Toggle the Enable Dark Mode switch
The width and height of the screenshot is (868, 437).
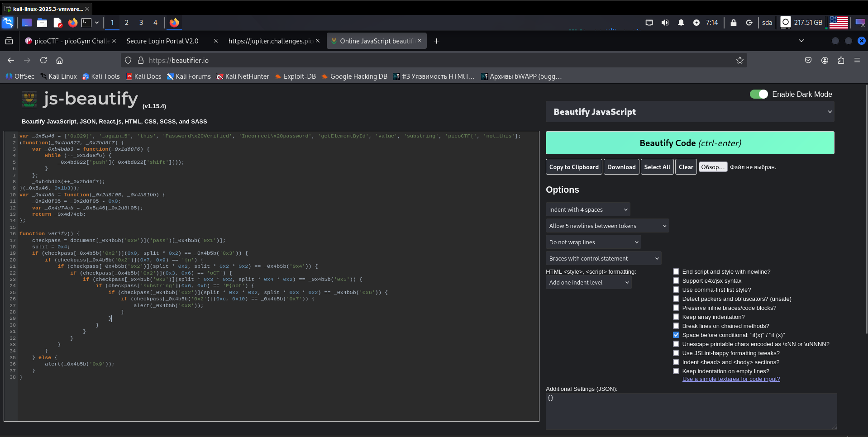click(x=758, y=94)
